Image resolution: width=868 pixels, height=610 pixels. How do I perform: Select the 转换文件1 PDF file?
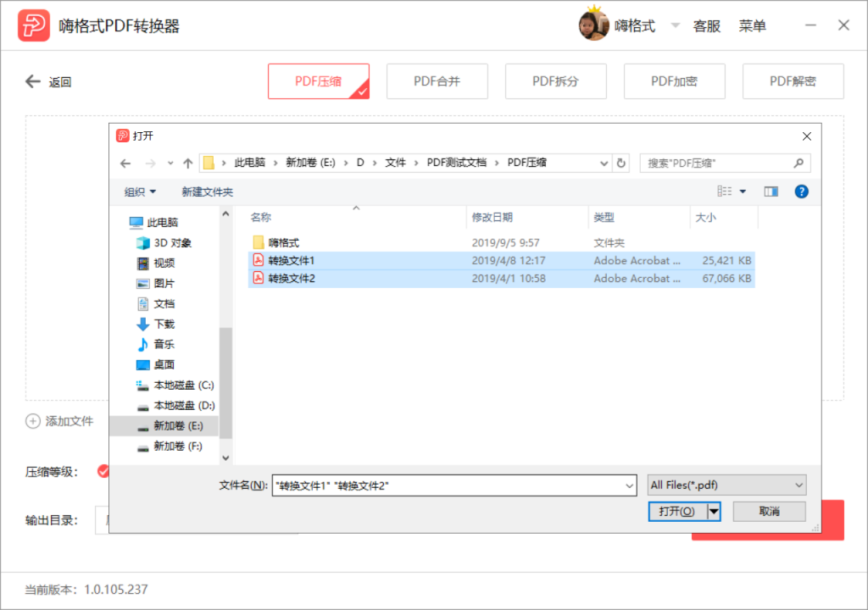pyautogui.click(x=502, y=261)
